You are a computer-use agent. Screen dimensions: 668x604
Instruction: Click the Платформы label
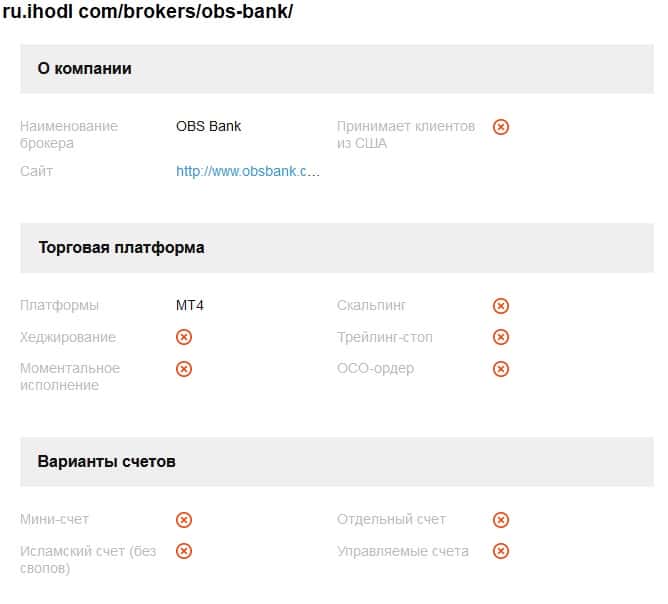point(59,306)
